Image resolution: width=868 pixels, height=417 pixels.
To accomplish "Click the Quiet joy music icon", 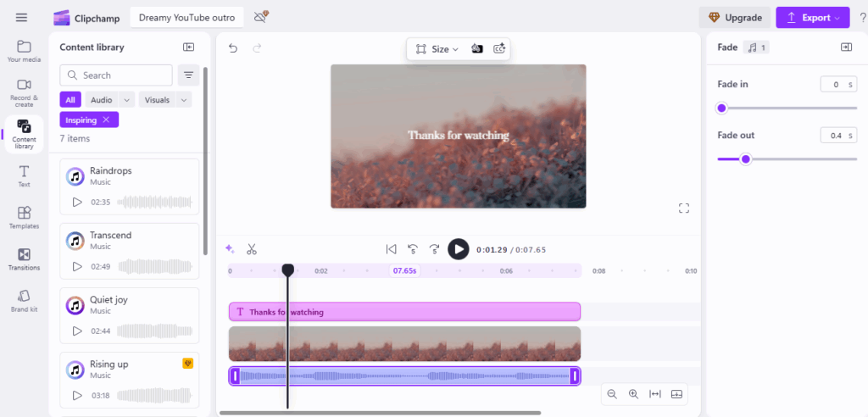I will click(x=75, y=304).
